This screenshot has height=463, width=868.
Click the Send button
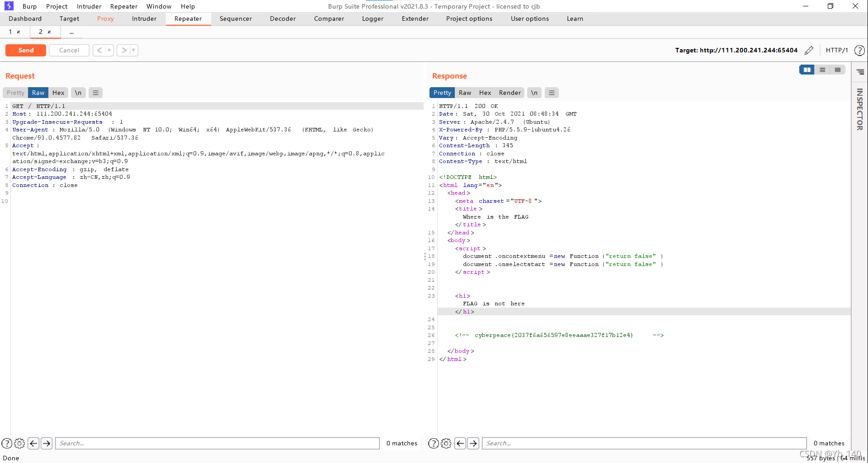(x=26, y=50)
